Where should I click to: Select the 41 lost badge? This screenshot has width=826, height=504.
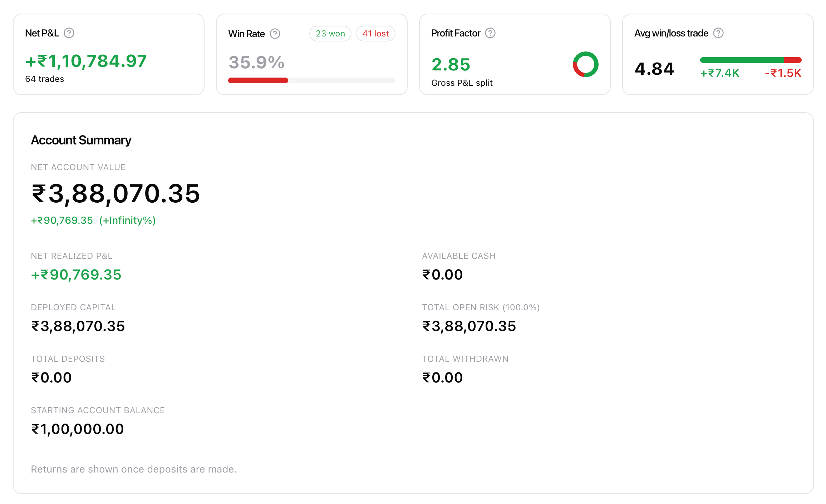[x=375, y=34]
